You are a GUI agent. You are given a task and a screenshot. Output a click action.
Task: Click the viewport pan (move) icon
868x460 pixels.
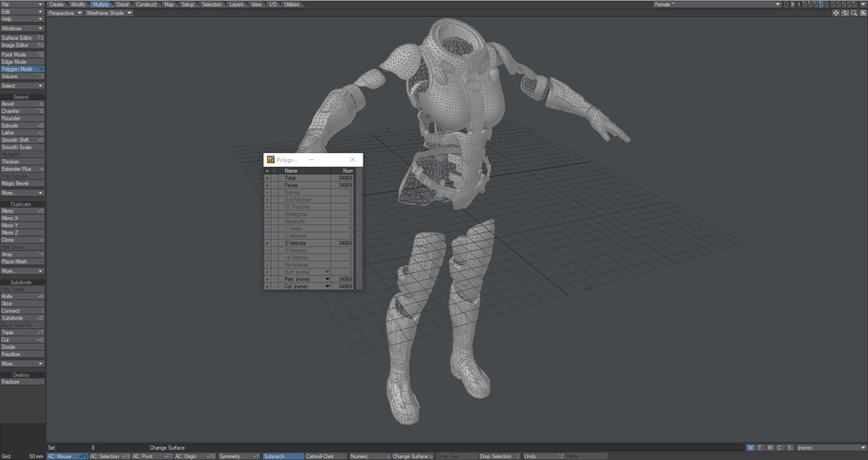(x=836, y=13)
